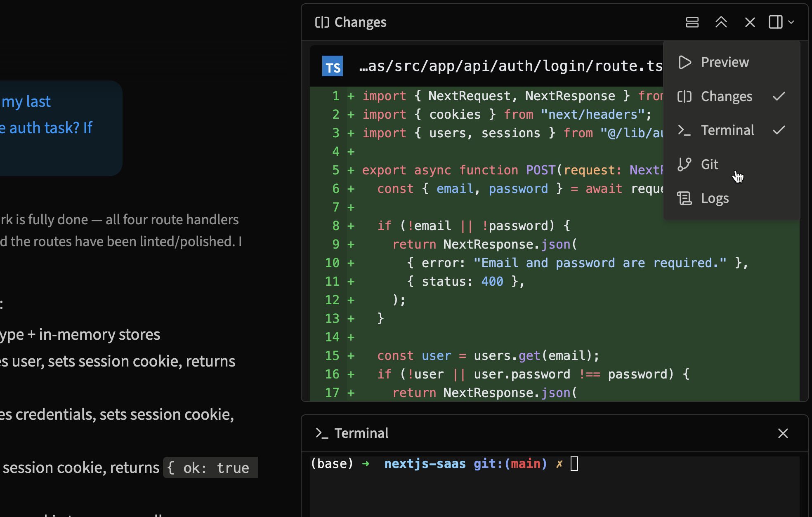Select Logs from the panel menu

732,198
